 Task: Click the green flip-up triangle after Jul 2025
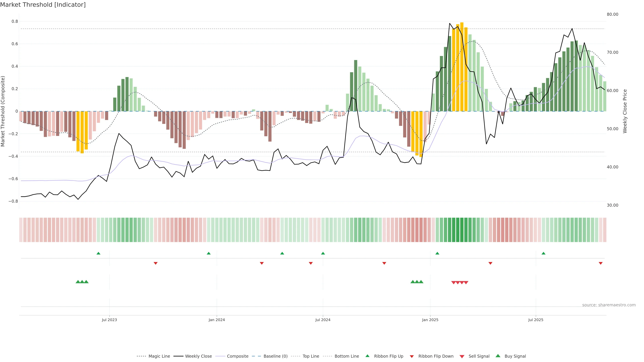tap(544, 253)
